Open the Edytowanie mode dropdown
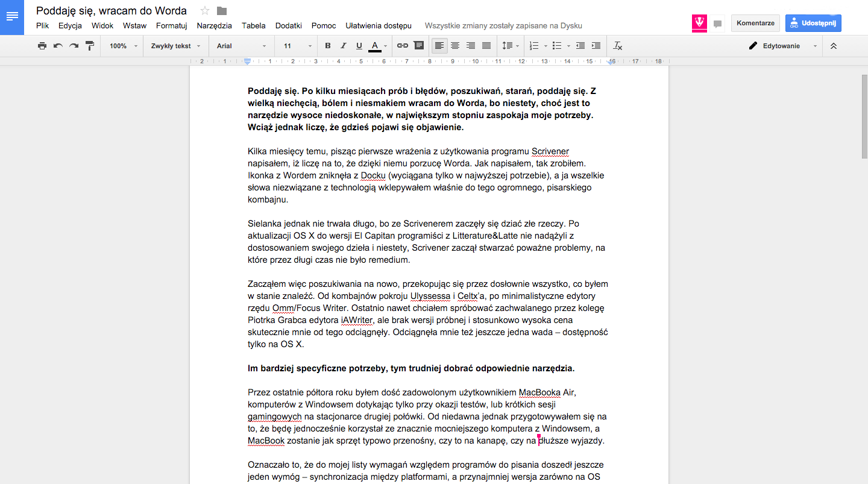Screen dimensions: 868x484 (x=783, y=46)
